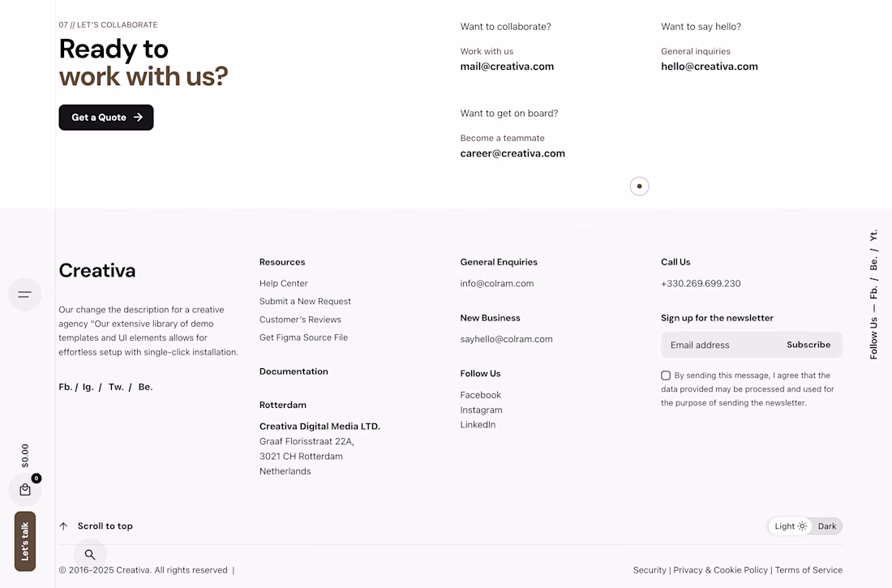892x588 pixels.
Task: Select the Light theme option
Action: [x=784, y=526]
